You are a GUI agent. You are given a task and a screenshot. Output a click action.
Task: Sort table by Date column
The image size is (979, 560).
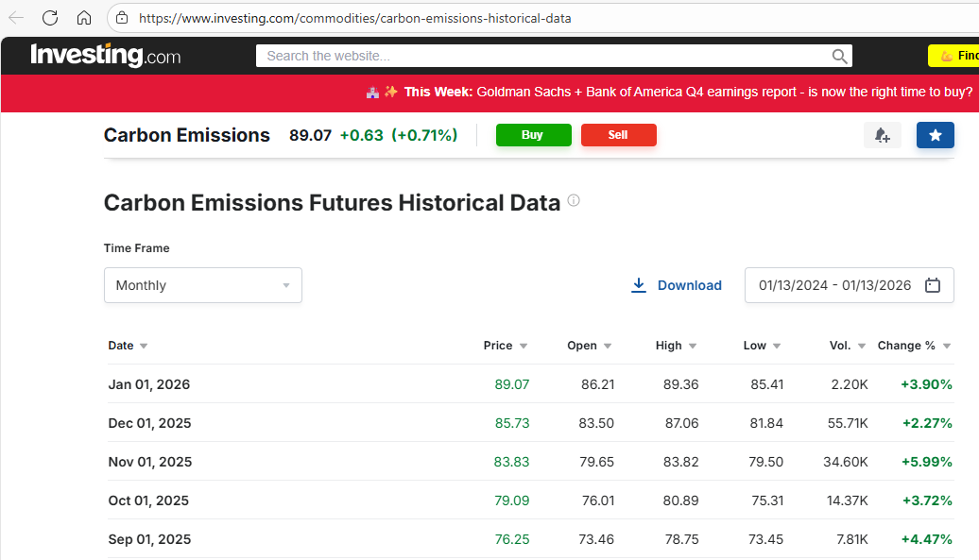click(128, 346)
